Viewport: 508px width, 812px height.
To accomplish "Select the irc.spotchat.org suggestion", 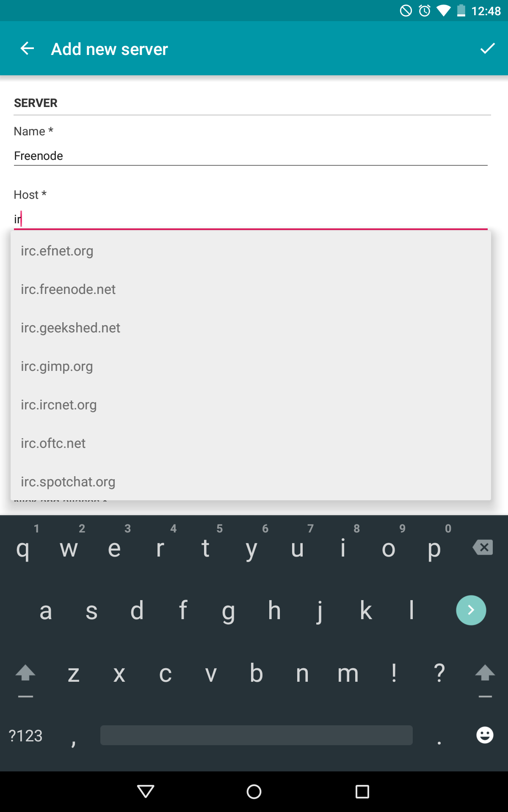I will (251, 482).
